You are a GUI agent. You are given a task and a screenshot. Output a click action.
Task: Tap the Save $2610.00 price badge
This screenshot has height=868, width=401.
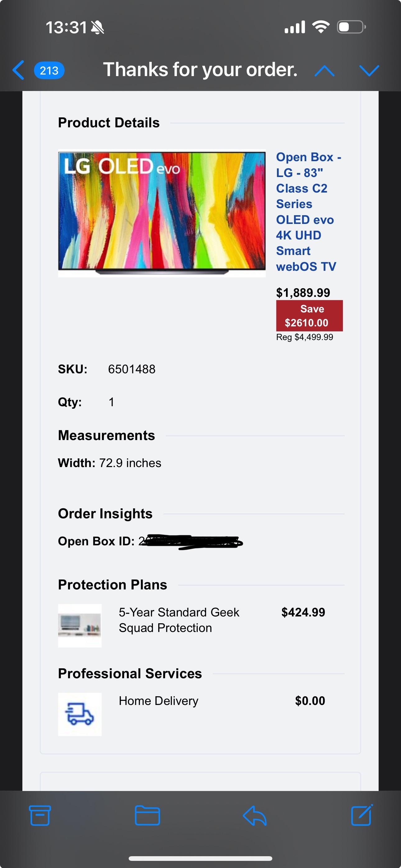click(x=309, y=316)
